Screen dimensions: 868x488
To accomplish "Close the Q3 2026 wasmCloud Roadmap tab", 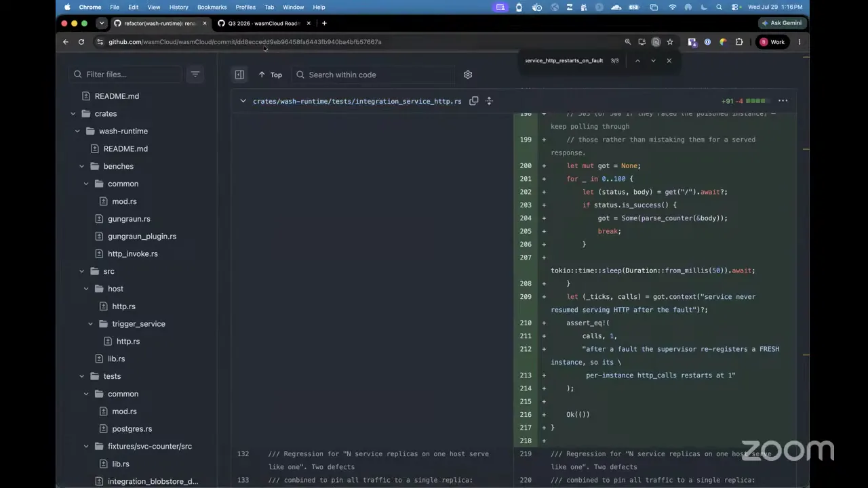I will (309, 23).
